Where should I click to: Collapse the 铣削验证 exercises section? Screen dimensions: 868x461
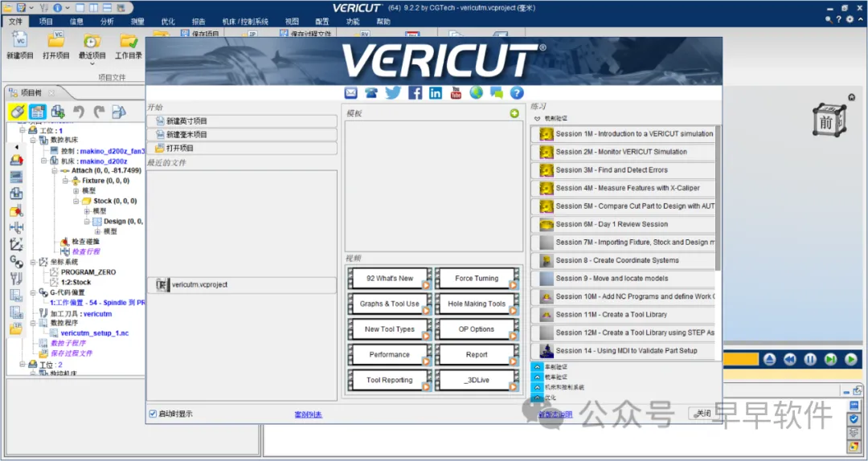pyautogui.click(x=537, y=119)
